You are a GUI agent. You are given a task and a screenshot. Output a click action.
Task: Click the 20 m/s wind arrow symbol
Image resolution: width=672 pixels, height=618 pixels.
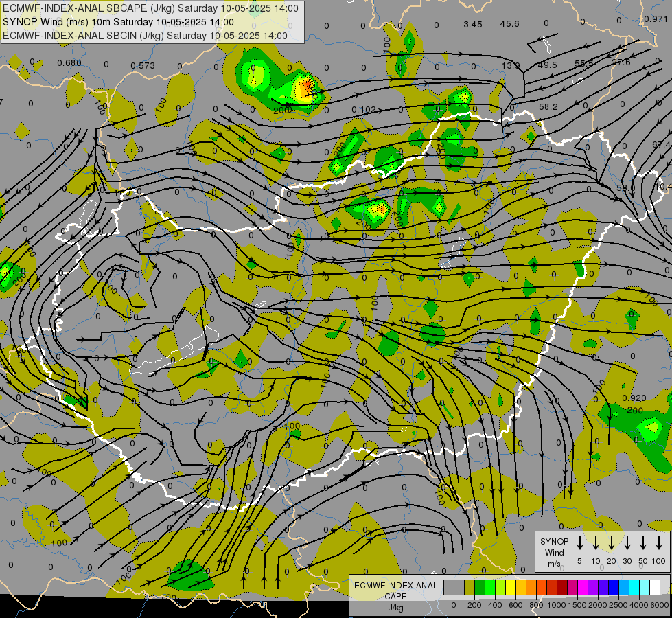612,543
